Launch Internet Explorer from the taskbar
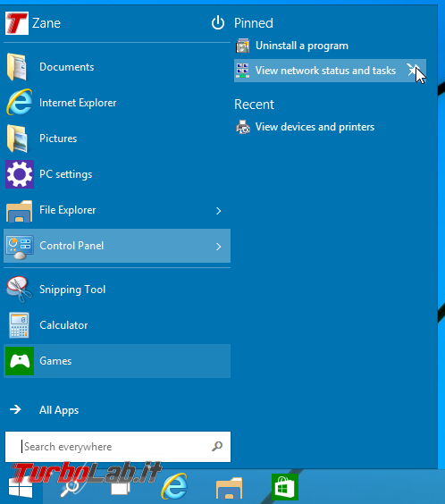Screen dimensions: 445x504 click(174, 487)
